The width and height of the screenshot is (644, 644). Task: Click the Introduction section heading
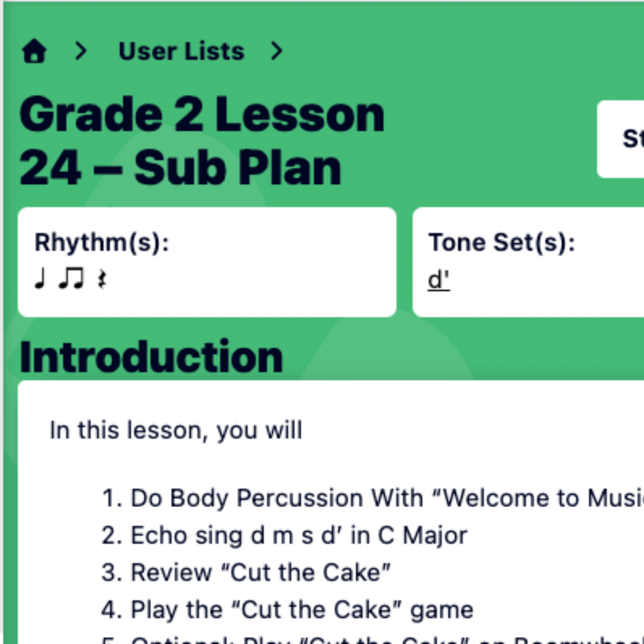(x=151, y=357)
